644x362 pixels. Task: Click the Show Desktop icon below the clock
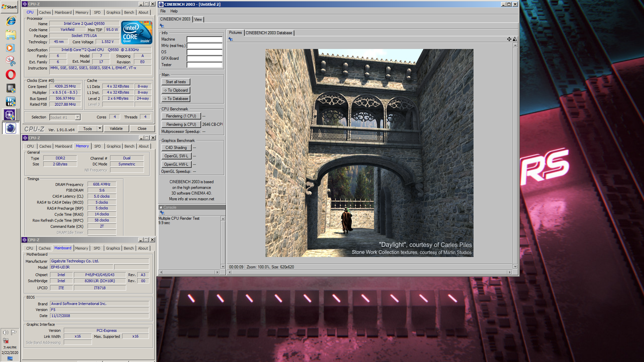(x=10, y=358)
